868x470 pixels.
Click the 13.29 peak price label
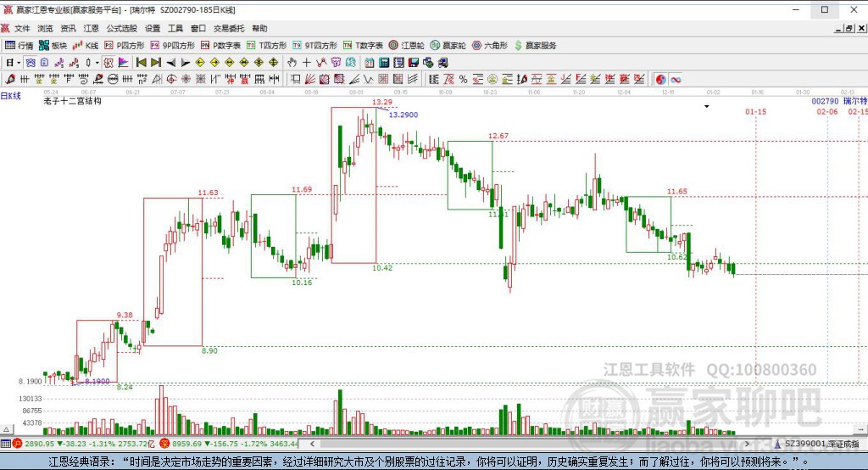coord(382,102)
